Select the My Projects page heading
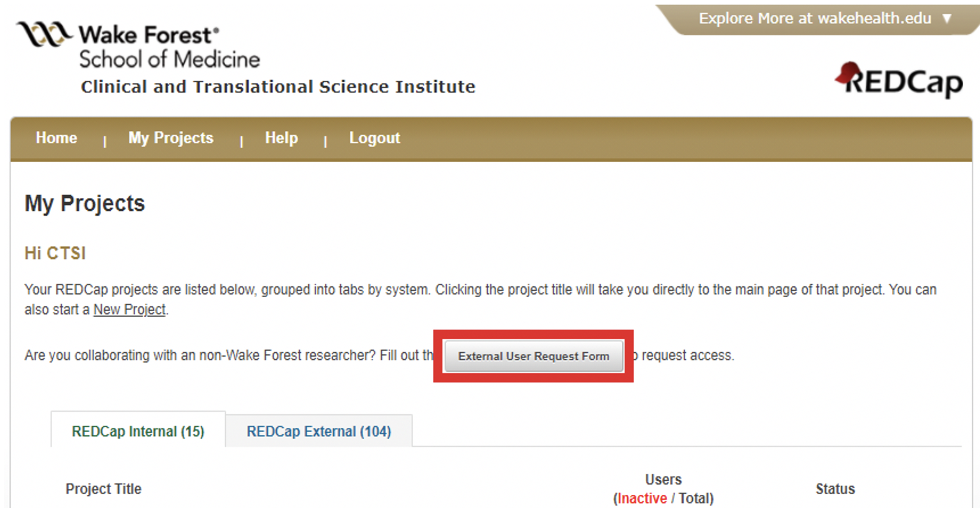The height and width of the screenshot is (508, 980). click(x=85, y=203)
